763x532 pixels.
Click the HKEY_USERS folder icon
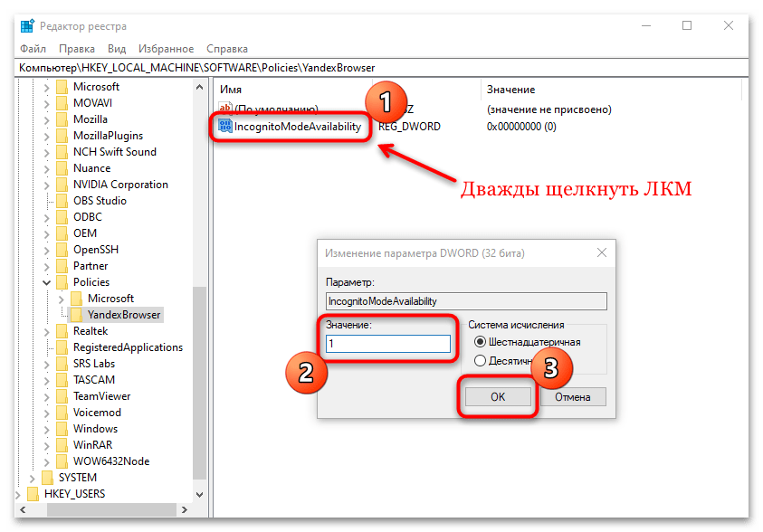[x=33, y=494]
